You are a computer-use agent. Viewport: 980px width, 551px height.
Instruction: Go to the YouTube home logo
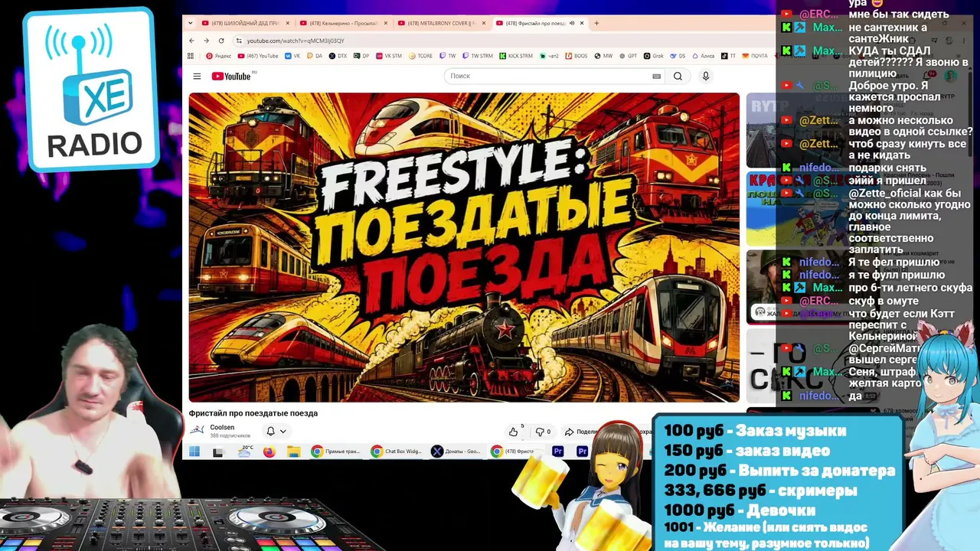coord(231,76)
